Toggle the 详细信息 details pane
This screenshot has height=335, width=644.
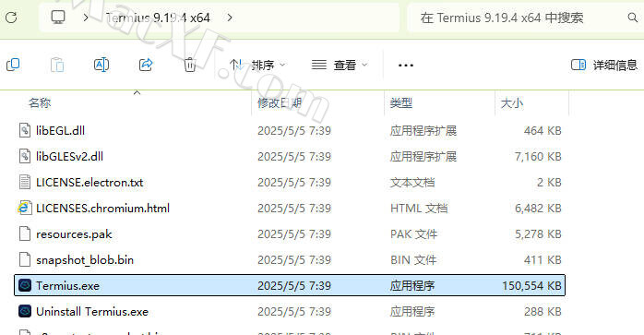pyautogui.click(x=604, y=65)
